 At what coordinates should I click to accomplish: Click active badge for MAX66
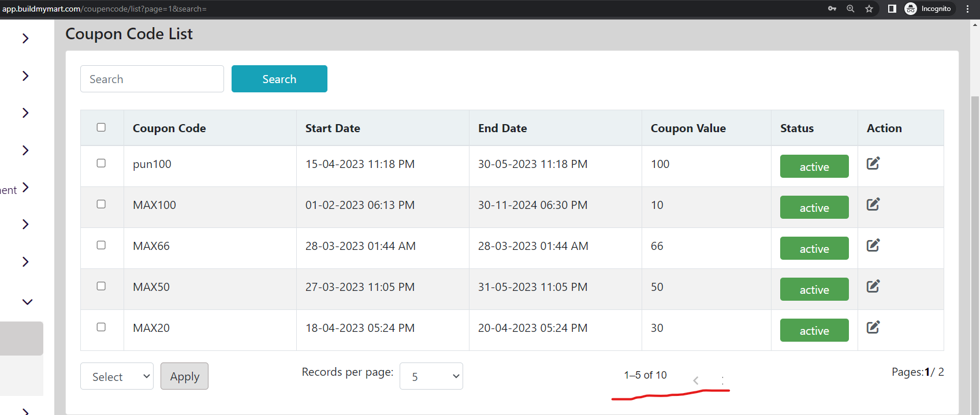[x=814, y=248]
